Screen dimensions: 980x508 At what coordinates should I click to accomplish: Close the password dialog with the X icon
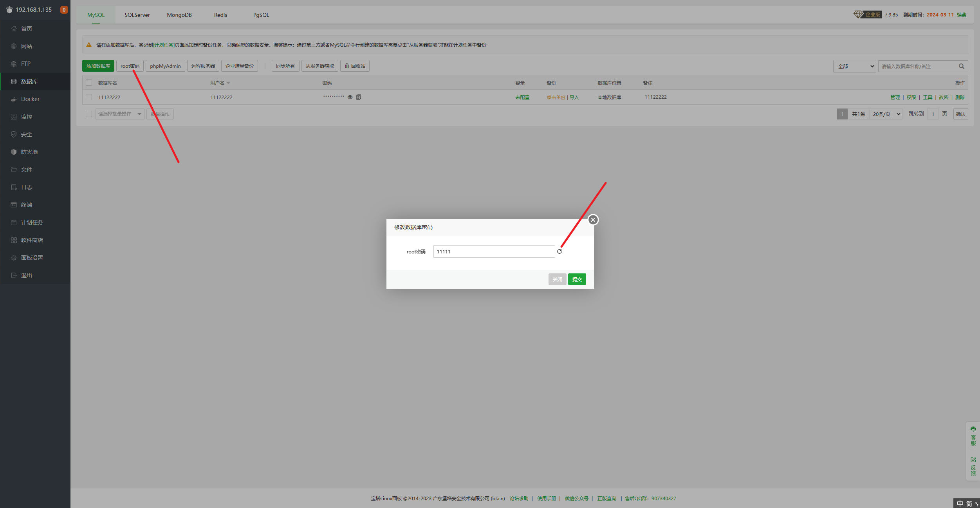[593, 220]
